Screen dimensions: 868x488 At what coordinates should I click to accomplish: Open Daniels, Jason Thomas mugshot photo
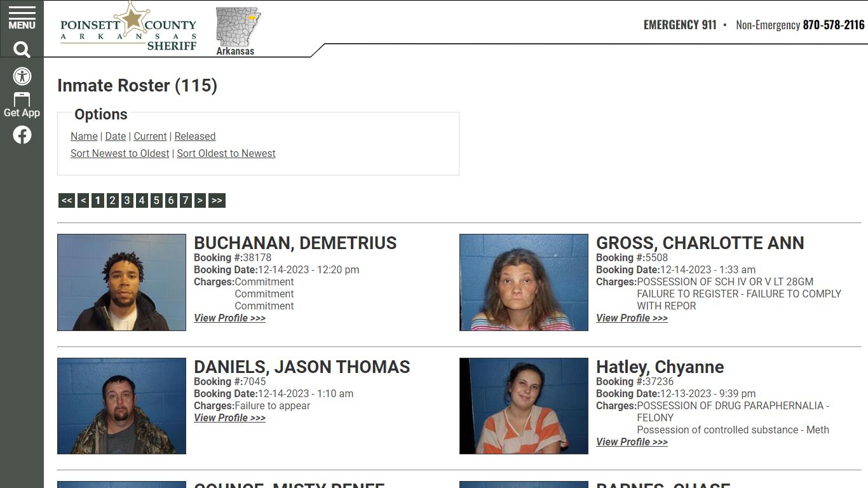click(x=121, y=406)
